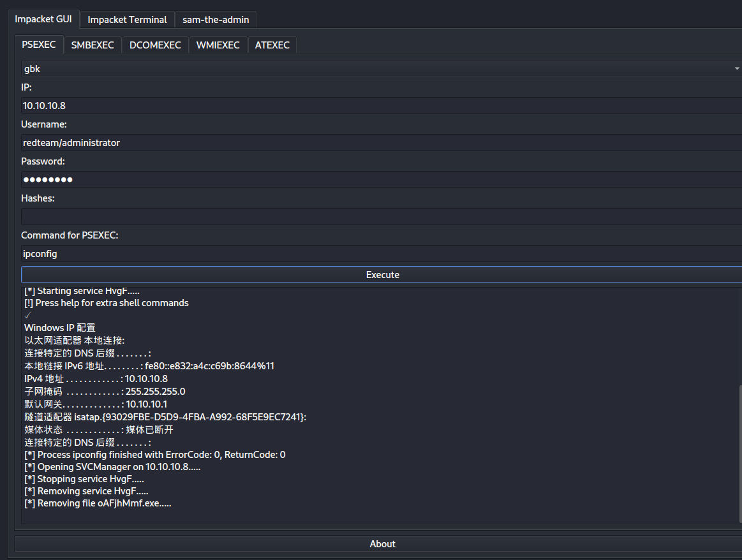This screenshot has height=560, width=742.
Task: Click the 'Opening SVCManager on 10.10.10.8' line
Action: click(x=113, y=467)
